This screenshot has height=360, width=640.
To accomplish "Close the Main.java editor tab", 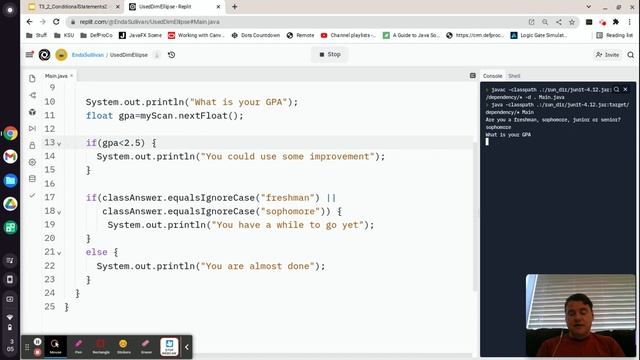I will click(x=71, y=76).
